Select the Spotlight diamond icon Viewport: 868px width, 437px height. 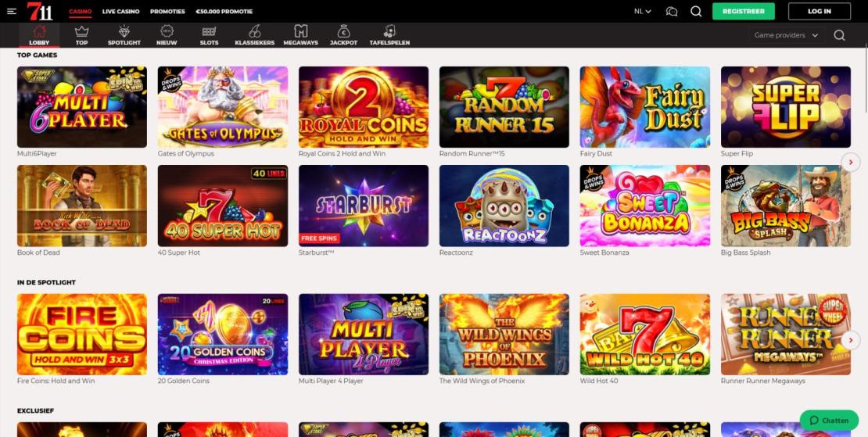point(124,31)
